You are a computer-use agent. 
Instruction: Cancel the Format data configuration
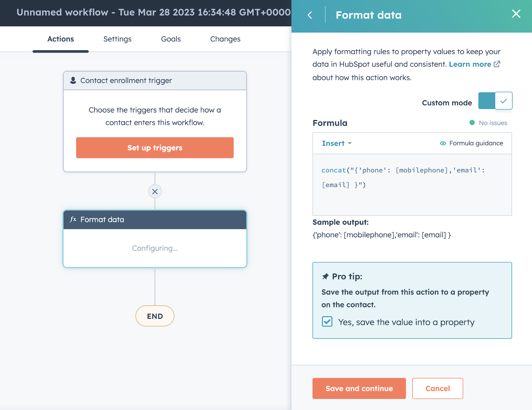point(438,388)
